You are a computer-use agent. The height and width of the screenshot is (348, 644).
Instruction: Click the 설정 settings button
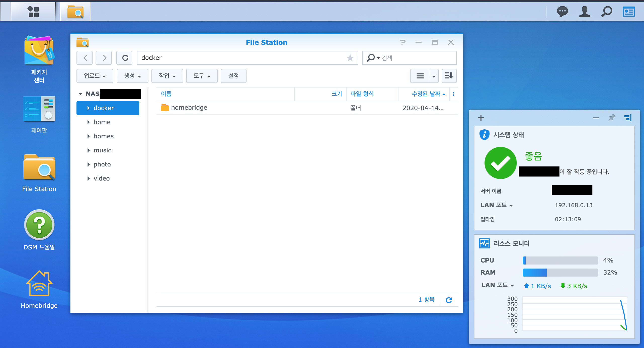click(233, 76)
